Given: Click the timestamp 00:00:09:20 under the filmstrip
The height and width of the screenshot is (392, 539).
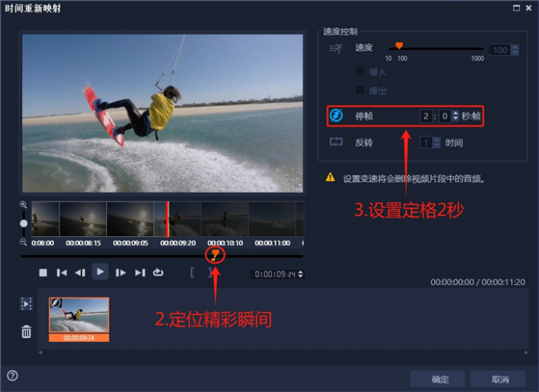Looking at the screenshot, I should pos(178,243).
